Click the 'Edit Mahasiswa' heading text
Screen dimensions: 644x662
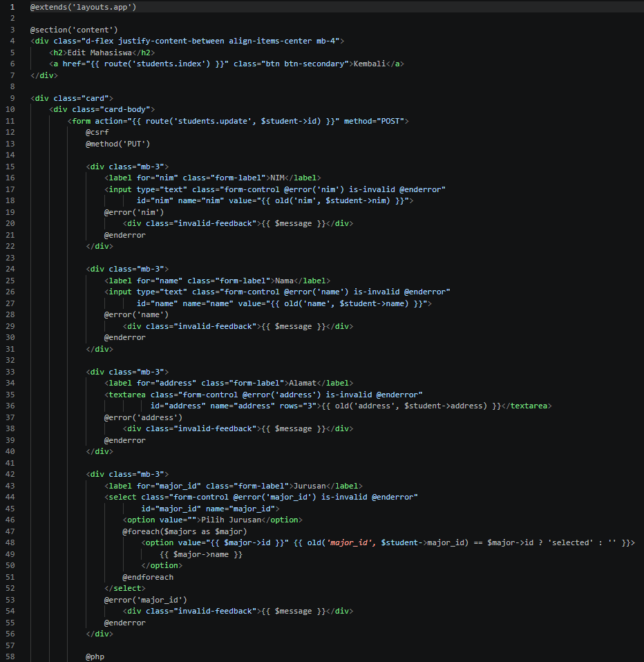100,53
